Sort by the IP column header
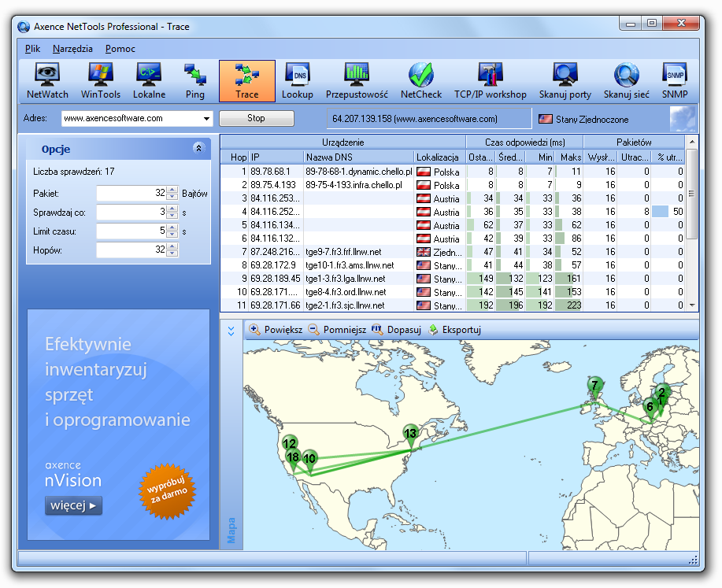 (x=276, y=157)
